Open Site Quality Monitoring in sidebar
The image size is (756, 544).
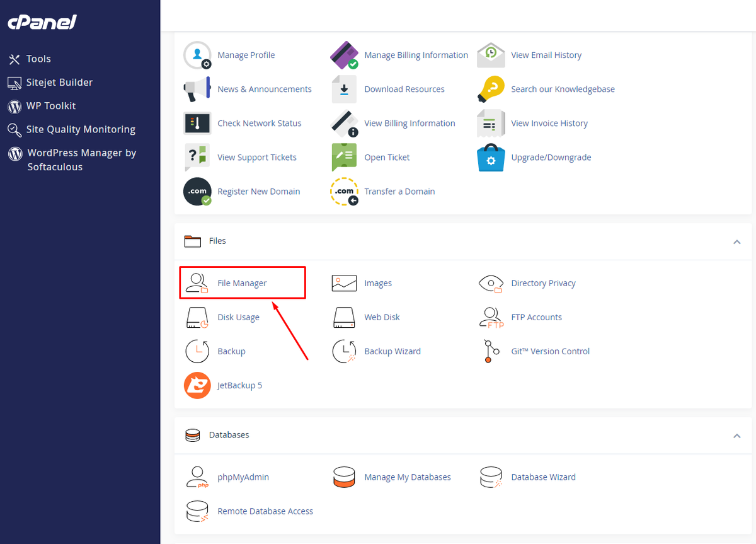coord(81,129)
